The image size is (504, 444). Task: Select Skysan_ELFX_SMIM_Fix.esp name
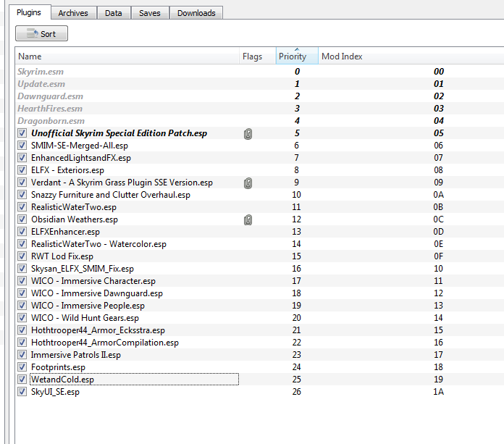click(x=83, y=269)
